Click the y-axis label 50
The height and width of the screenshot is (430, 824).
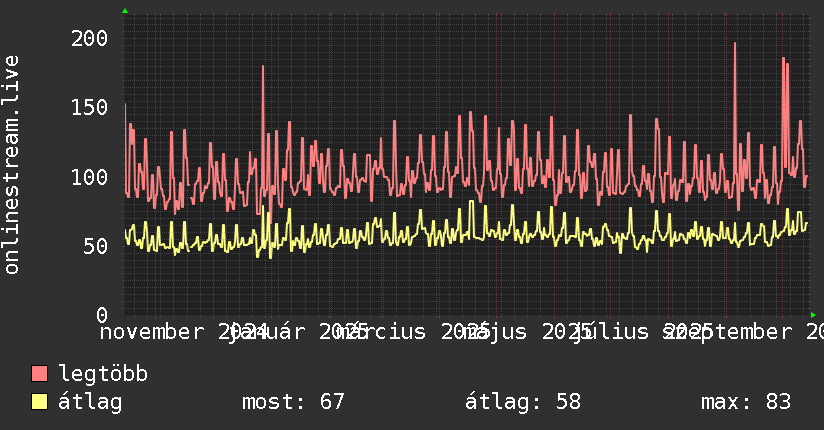(96, 246)
